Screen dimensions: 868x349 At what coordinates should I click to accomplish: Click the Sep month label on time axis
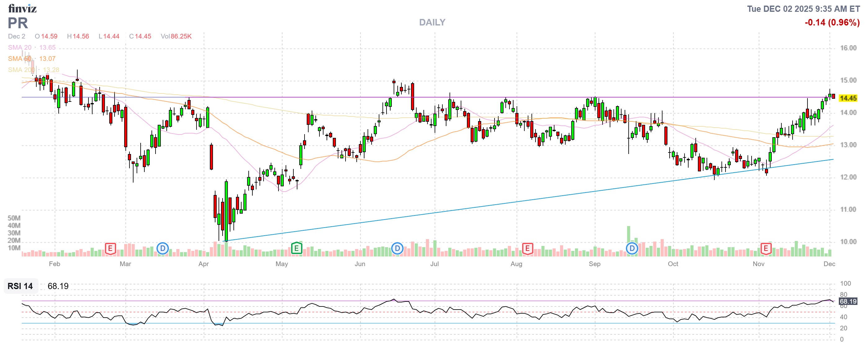(594, 264)
